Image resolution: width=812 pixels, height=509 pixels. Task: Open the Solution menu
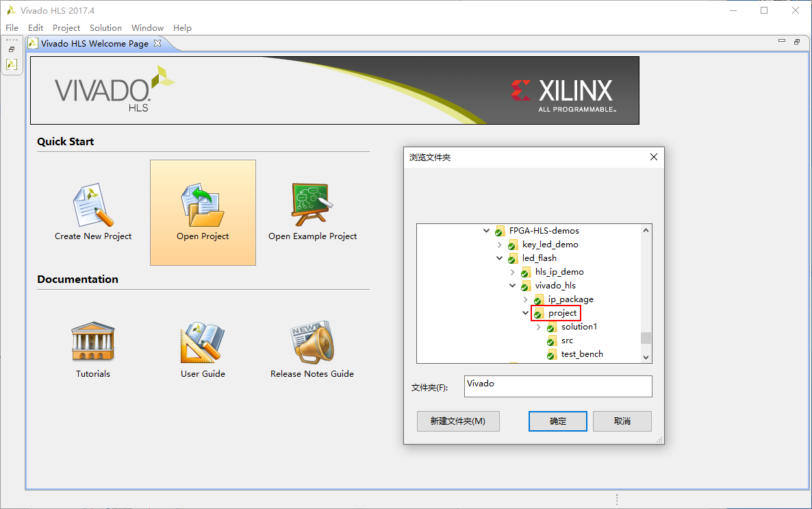(105, 28)
